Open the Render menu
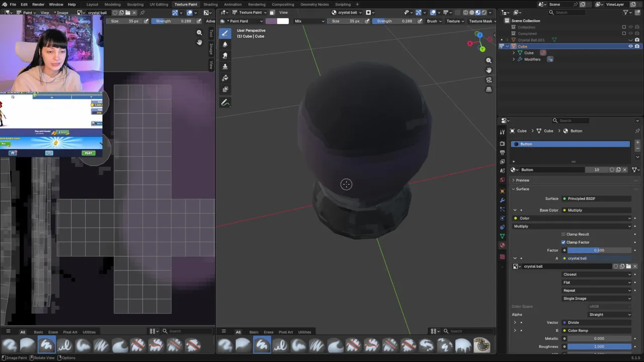Image resolution: width=644 pixels, height=362 pixels. [38, 5]
